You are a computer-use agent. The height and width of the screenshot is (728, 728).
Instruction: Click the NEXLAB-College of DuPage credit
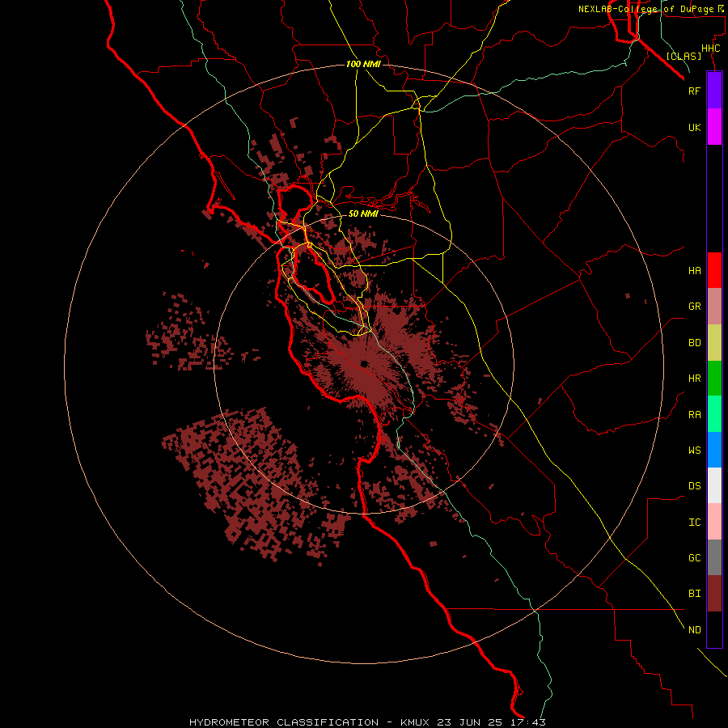(x=648, y=9)
